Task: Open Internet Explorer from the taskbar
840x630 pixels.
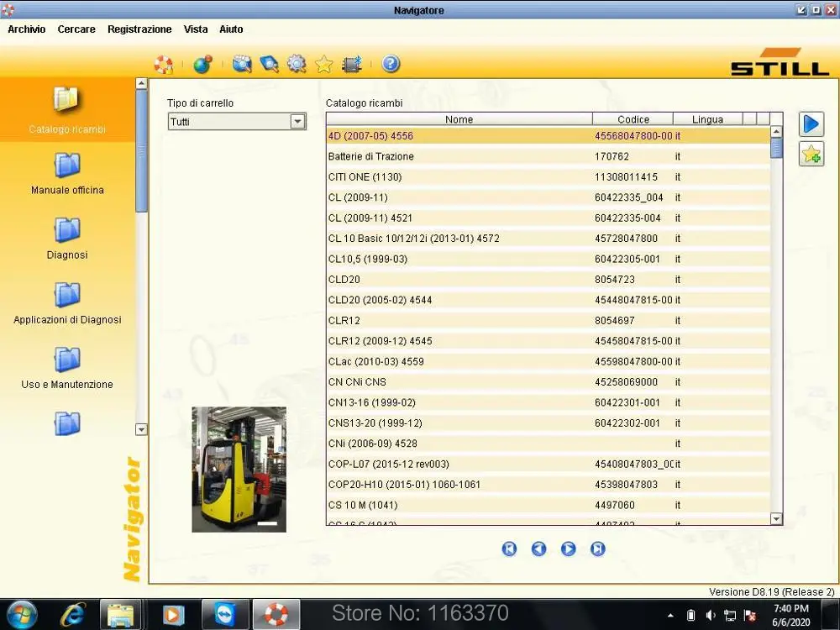Action: pos(73,615)
